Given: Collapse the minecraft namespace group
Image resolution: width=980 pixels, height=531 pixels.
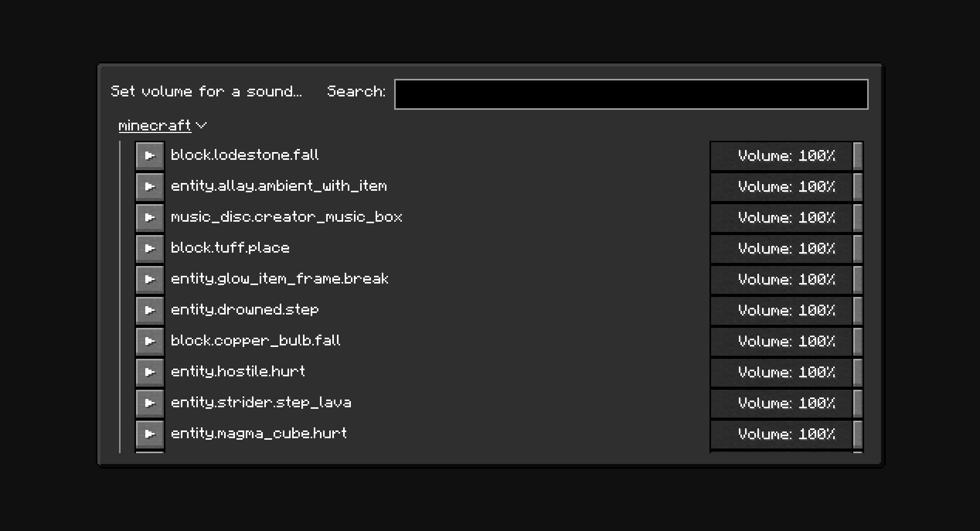Looking at the screenshot, I should click(x=162, y=126).
